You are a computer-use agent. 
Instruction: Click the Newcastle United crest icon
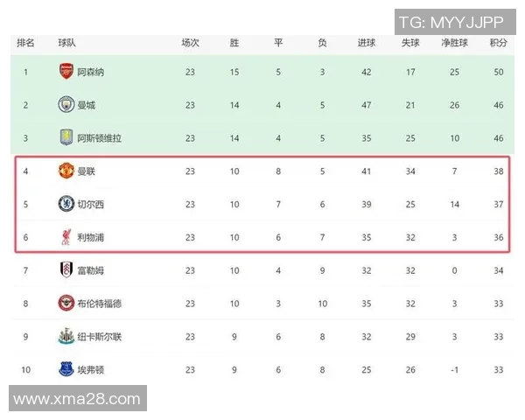point(66,336)
